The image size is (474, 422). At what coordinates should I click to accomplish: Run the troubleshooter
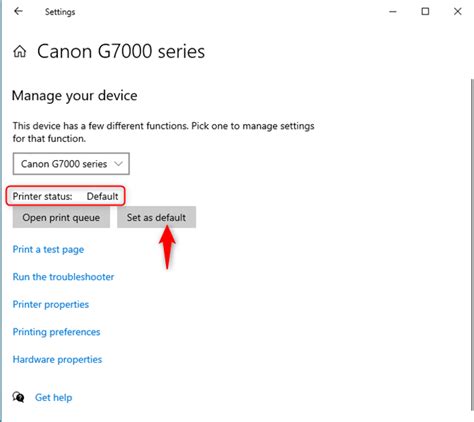pos(63,277)
